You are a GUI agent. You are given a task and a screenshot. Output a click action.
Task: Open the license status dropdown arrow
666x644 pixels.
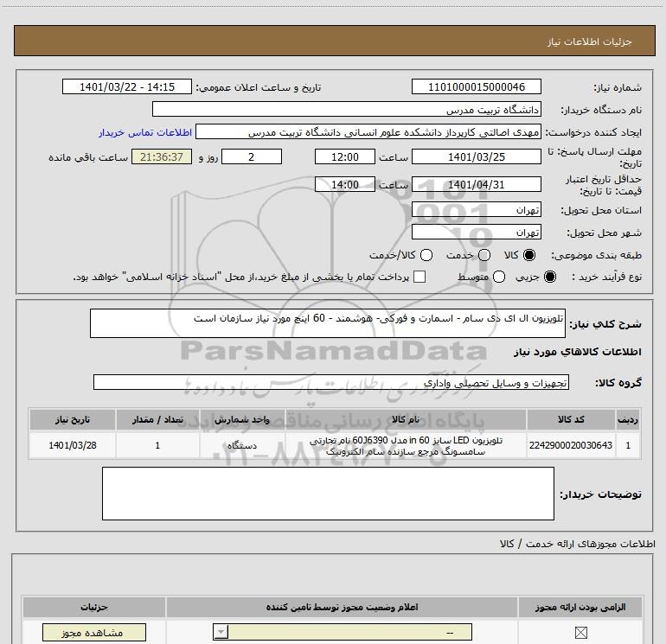[221, 632]
